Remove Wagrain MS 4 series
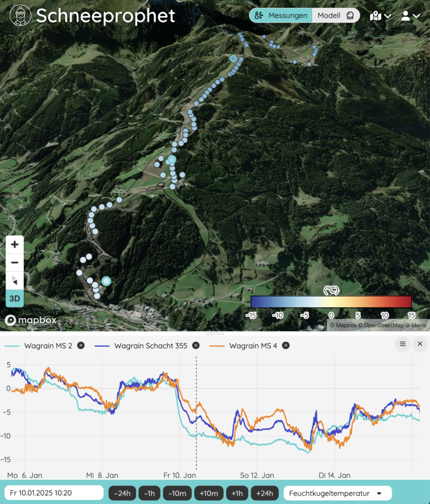The image size is (430, 504). pyautogui.click(x=286, y=346)
